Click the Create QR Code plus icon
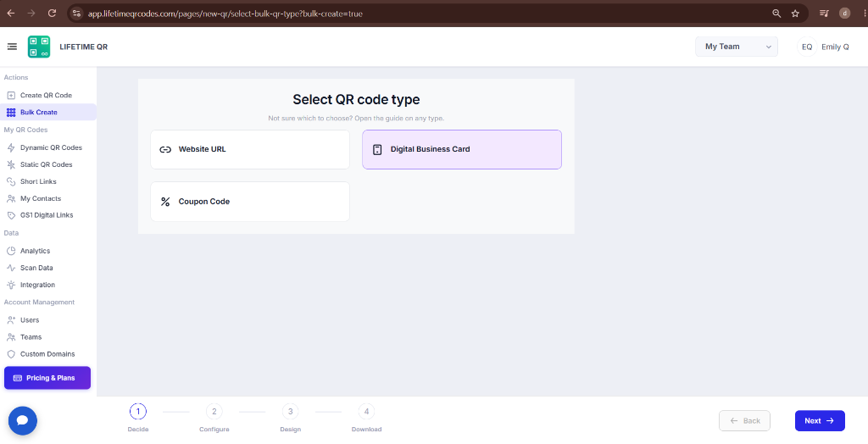Viewport: 868px width, 444px height. point(10,95)
